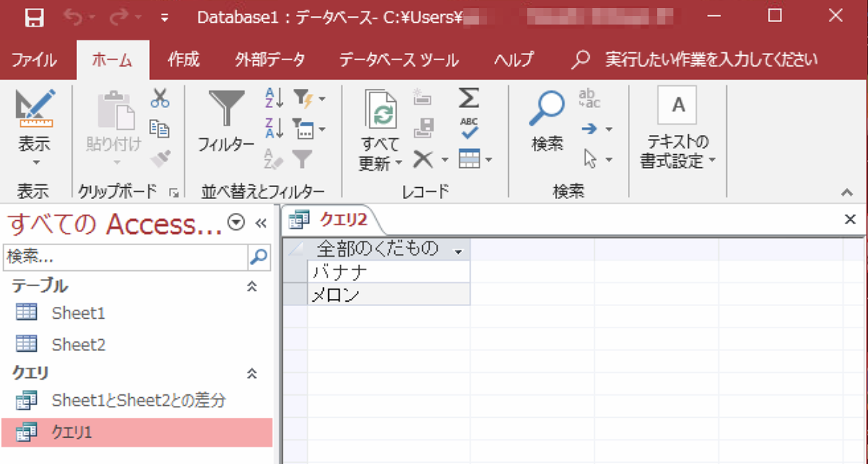Open the ファイル tab
The height and width of the screenshot is (464, 868).
point(35,59)
